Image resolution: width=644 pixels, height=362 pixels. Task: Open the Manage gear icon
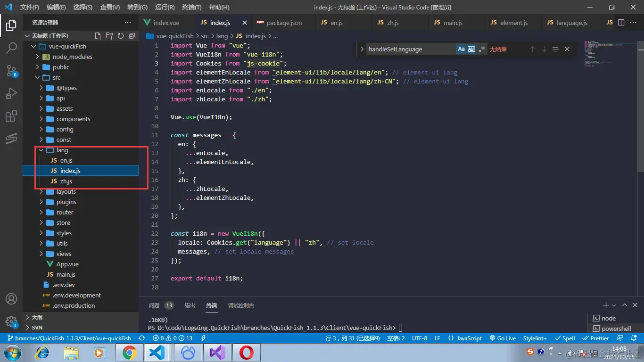[x=11, y=321]
